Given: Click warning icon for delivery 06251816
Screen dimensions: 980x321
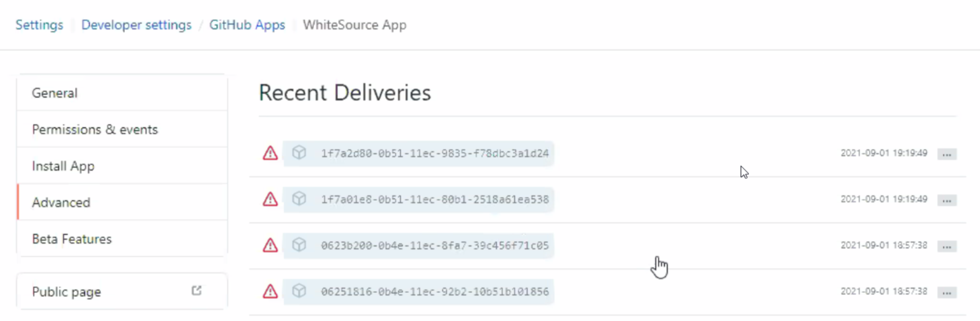Looking at the screenshot, I should pos(270,292).
